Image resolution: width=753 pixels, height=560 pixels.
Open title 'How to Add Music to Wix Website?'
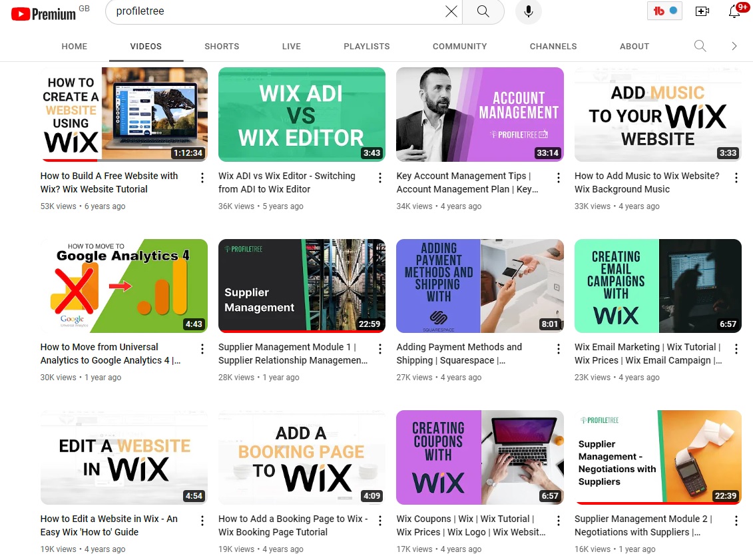coord(647,182)
